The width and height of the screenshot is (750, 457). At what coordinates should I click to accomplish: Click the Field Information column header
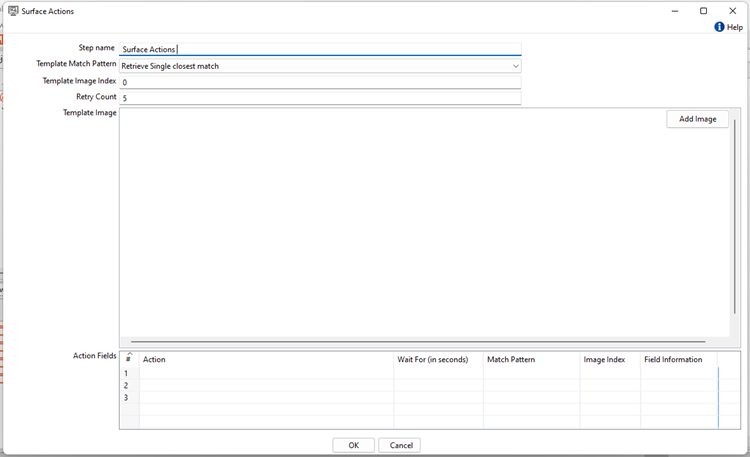click(x=678, y=359)
